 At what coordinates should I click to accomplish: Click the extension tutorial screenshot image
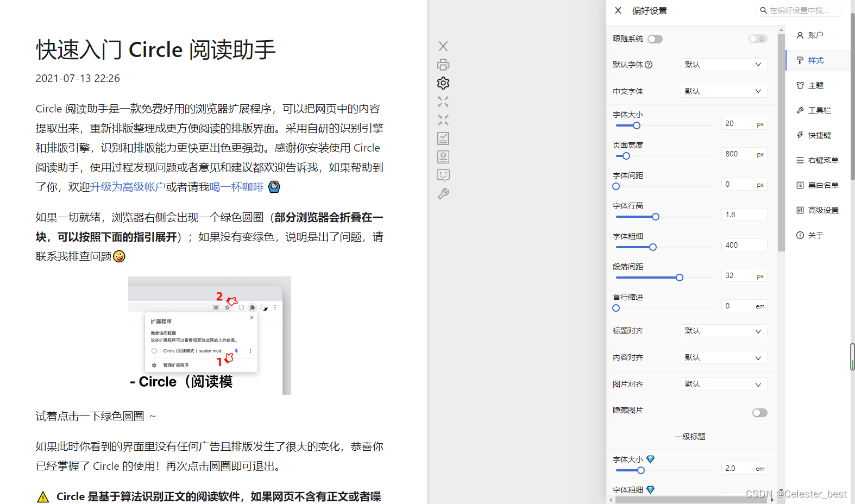tap(210, 336)
